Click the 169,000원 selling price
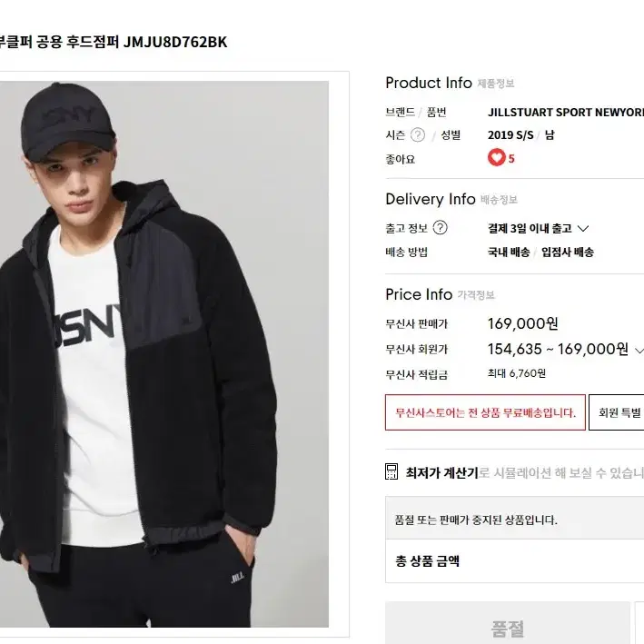Image resolution: width=644 pixels, height=644 pixels. [x=523, y=323]
